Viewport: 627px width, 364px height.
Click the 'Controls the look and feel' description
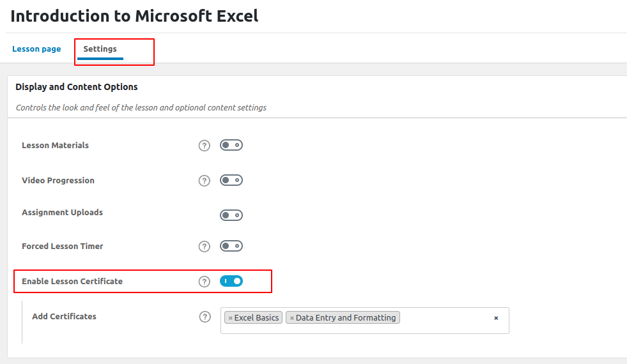(x=141, y=107)
